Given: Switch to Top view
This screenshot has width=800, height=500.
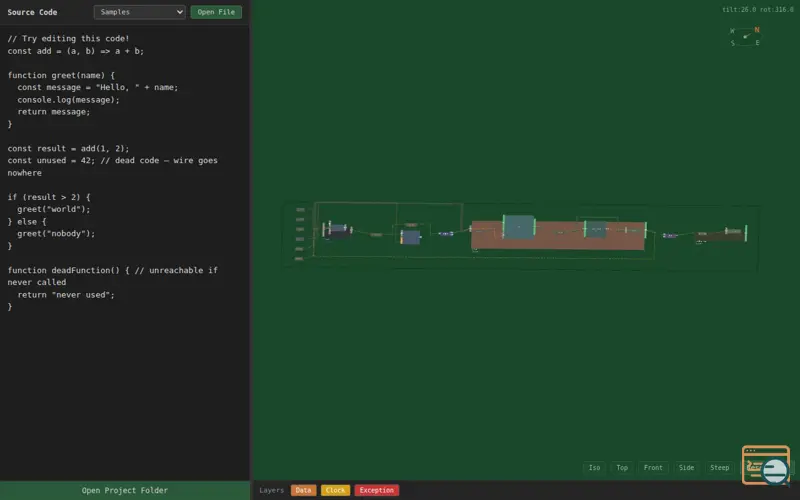Looking at the screenshot, I should (622, 467).
